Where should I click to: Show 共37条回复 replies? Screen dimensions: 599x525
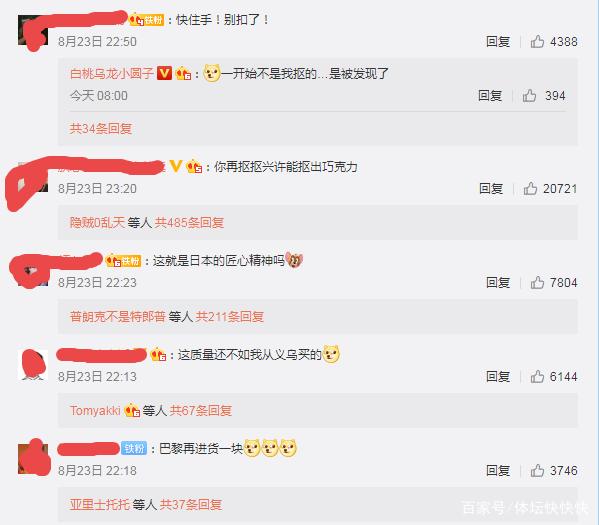(x=191, y=504)
